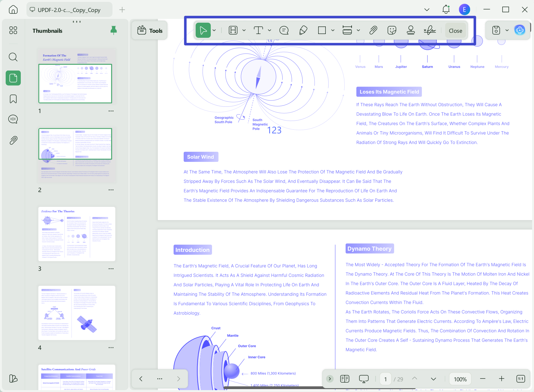Expand cursor tool options arrow
This screenshot has height=392, width=534.
tap(214, 31)
